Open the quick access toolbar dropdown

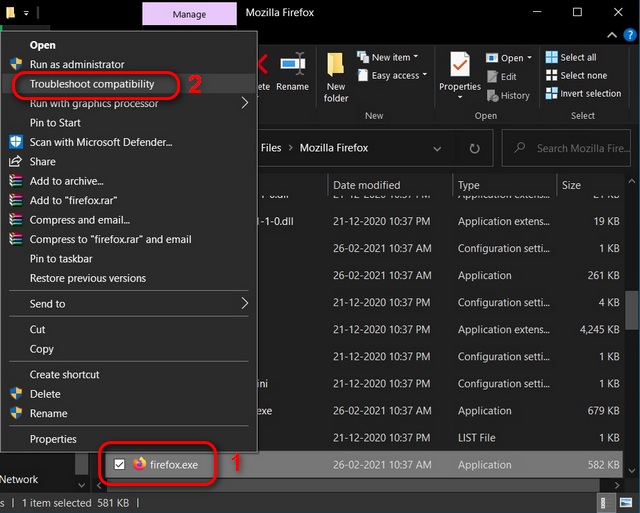[x=26, y=13]
